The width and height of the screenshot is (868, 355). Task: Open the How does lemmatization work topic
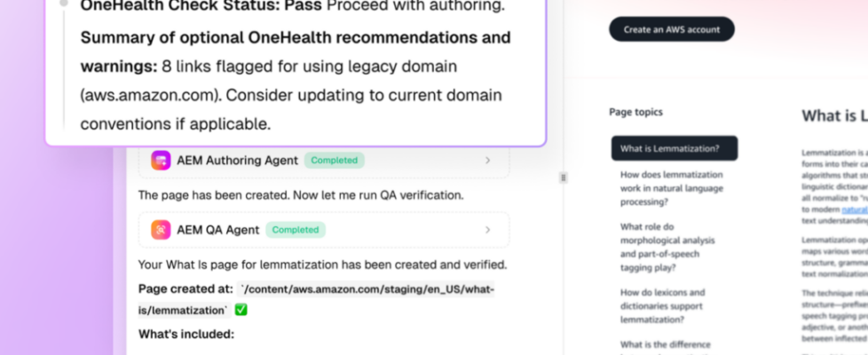click(x=672, y=188)
